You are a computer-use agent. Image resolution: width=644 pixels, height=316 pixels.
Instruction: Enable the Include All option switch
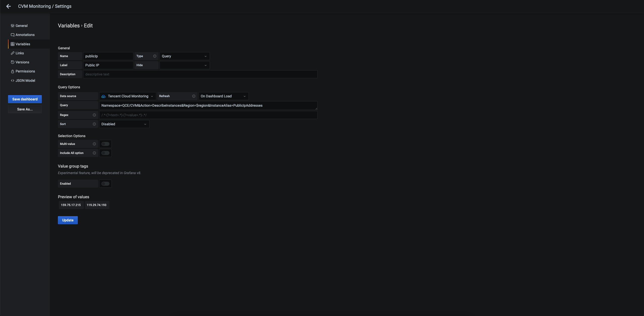coord(105,153)
